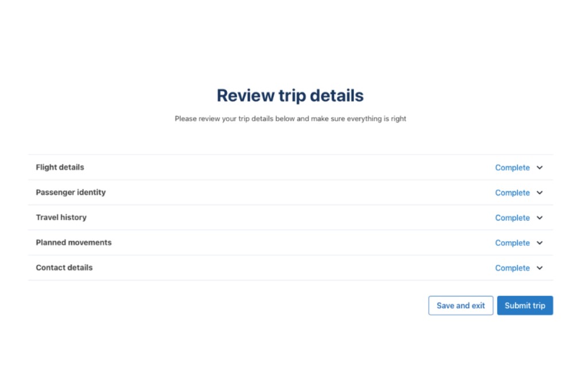Click the Planned movements section title

73,242
